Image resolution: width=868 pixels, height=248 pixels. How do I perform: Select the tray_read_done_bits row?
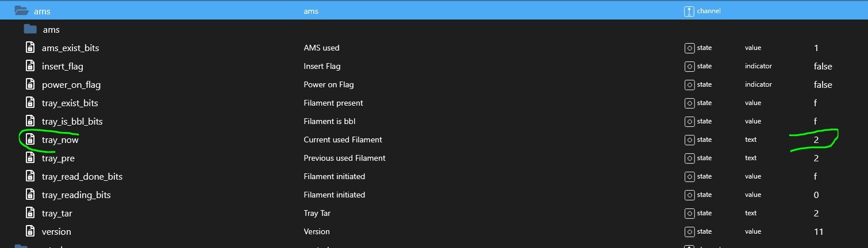click(x=82, y=176)
